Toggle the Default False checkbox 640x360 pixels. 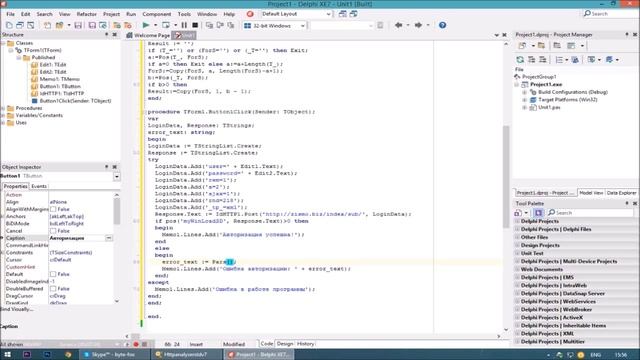coord(53,274)
